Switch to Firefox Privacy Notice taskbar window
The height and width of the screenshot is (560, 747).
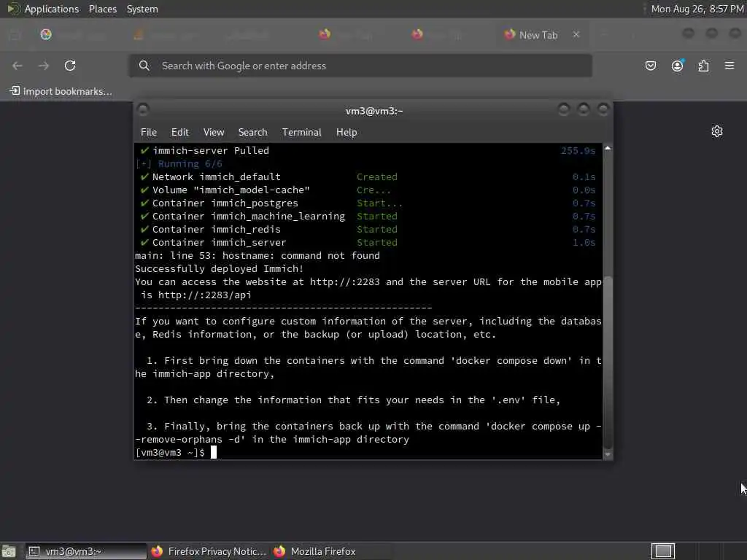pyautogui.click(x=209, y=551)
